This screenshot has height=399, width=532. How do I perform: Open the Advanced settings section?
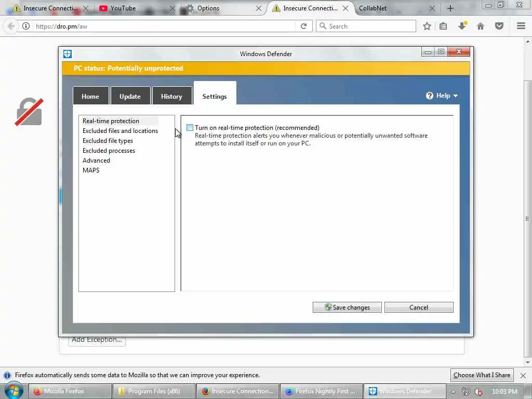[96, 161]
